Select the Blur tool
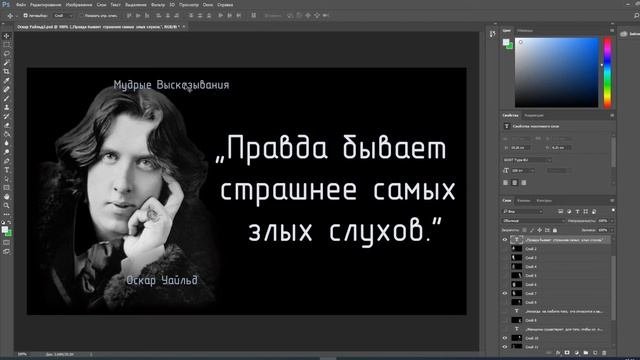The image size is (640, 360). 7,143
